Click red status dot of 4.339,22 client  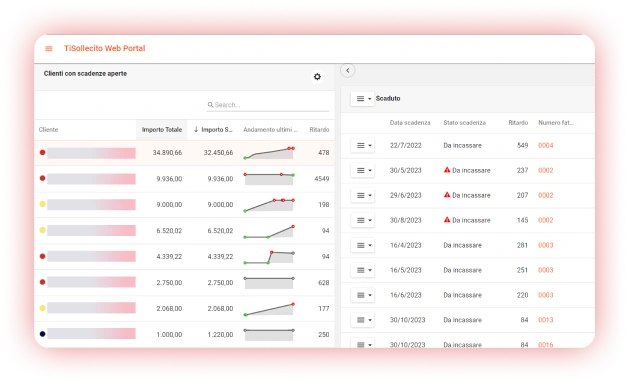click(43, 256)
